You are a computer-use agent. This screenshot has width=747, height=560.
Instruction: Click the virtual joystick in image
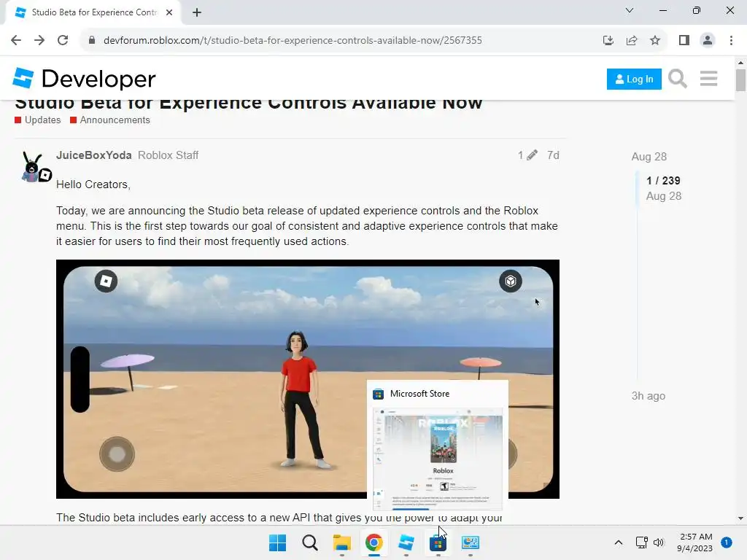[x=117, y=454]
